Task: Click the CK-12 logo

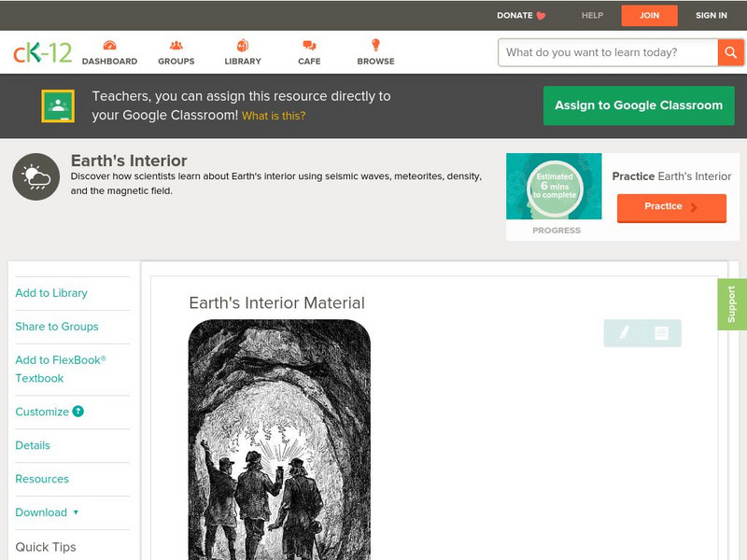Action: point(42,52)
